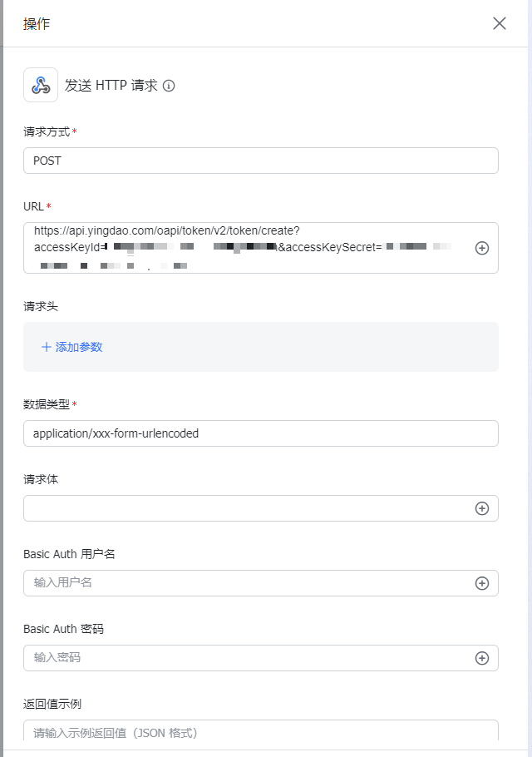Screen dimensions: 532x757
Task: Click the plus icon in URL field
Action: click(482, 248)
